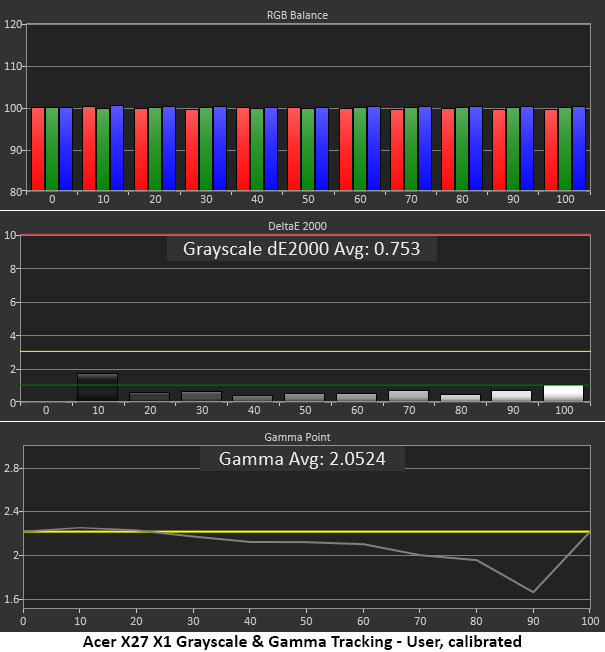The width and height of the screenshot is (605, 652).
Task: Select the Grayscale dE2000 Avg: 0.753 label
Action: [301, 249]
